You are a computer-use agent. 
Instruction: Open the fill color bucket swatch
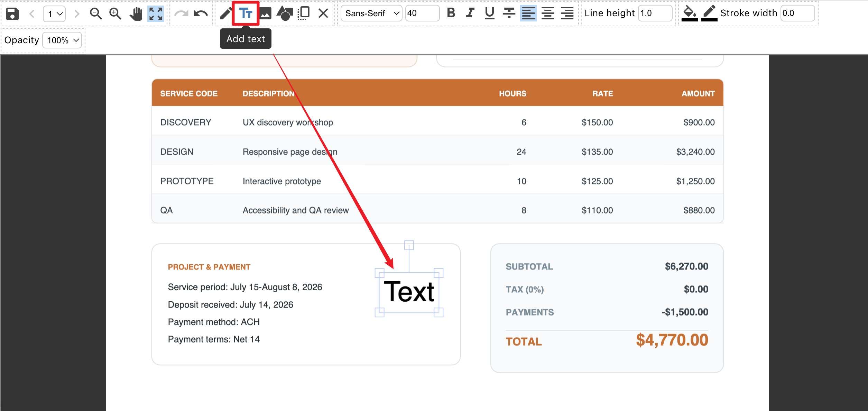click(690, 13)
